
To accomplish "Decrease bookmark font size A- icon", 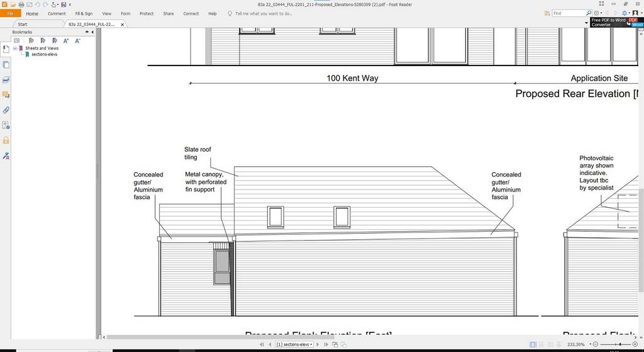I will pyautogui.click(x=77, y=40).
